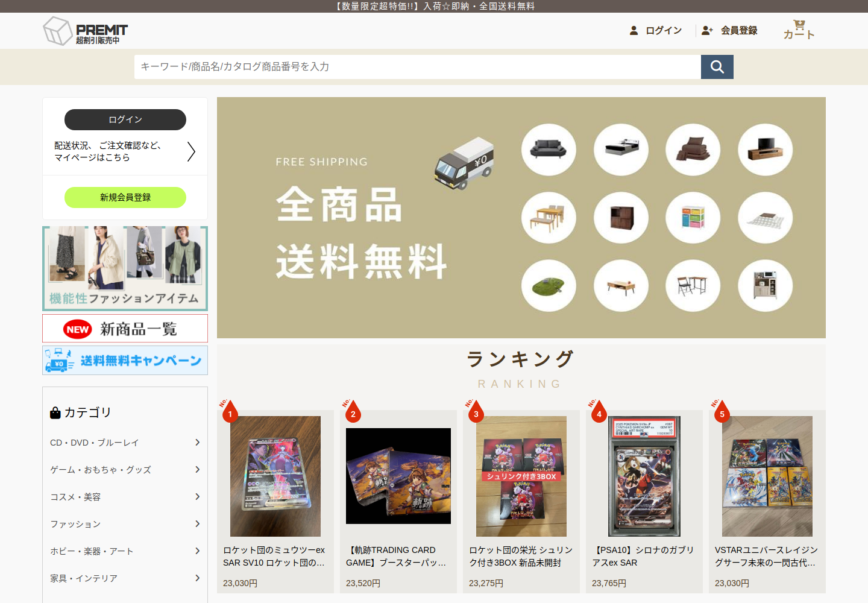
Task: Select the kitchen shelf circle in banner
Action: point(766,286)
